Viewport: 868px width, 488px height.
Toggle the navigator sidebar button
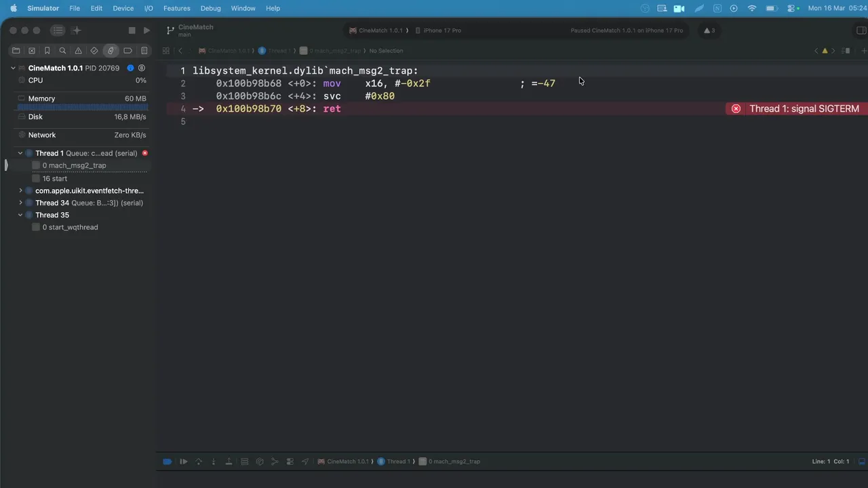tap(58, 30)
